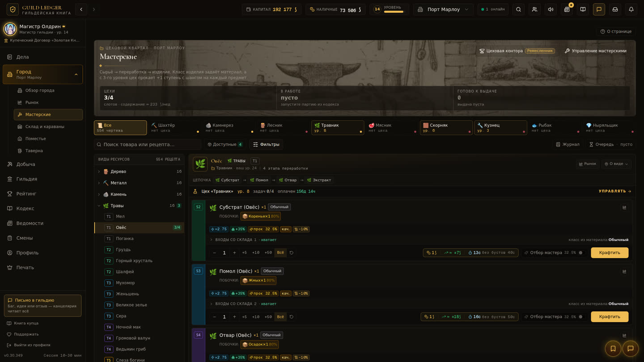Open Склад и караваны in sidebar
The image size is (644, 362).
(x=45, y=126)
